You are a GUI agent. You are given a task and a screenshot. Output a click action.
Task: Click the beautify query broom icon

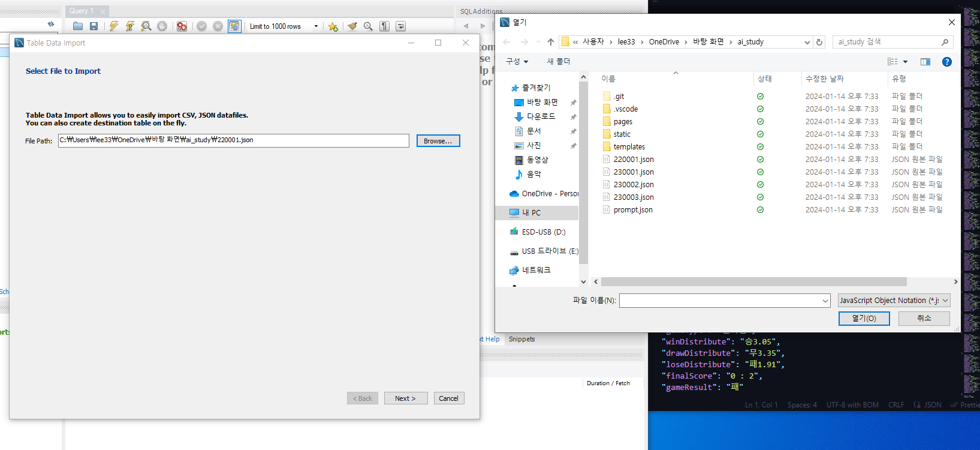352,26
